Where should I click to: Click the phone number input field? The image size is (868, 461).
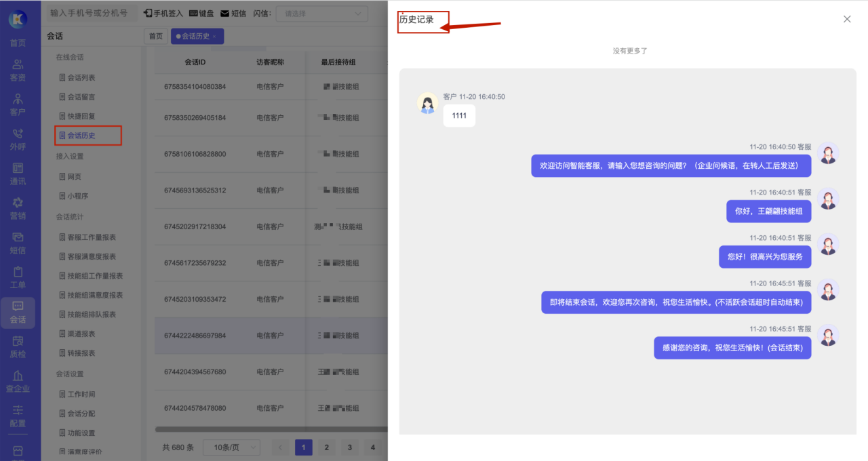89,13
